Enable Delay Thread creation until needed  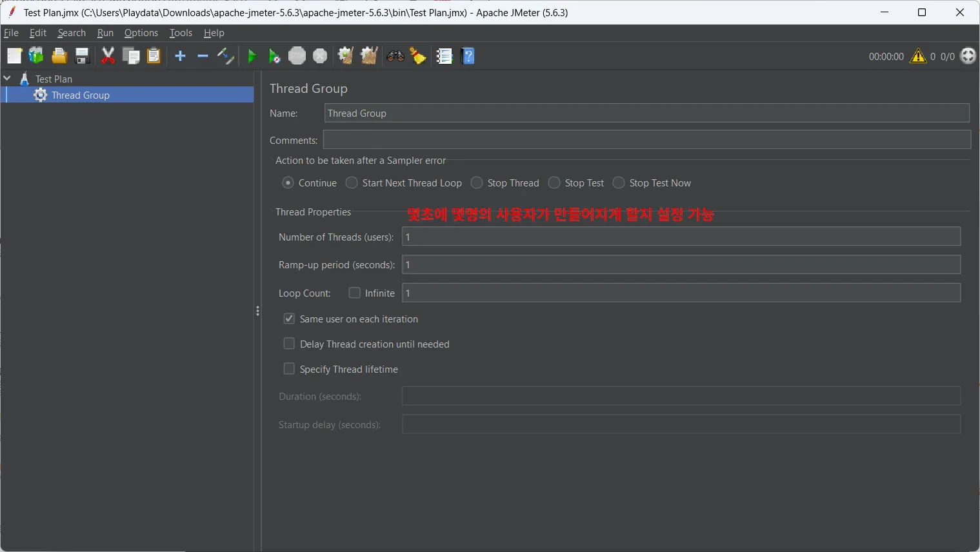click(x=289, y=344)
